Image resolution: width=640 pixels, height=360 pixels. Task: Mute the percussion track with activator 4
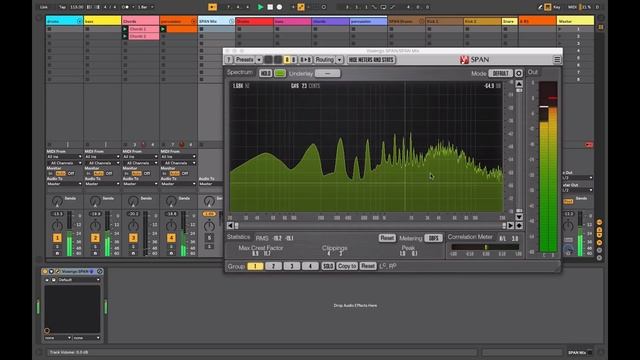point(171,238)
